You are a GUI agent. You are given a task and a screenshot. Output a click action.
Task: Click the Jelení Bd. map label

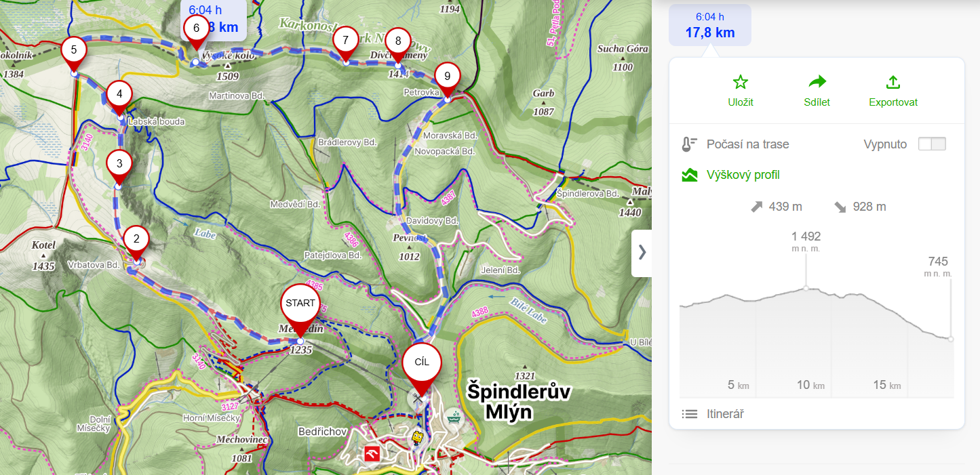[501, 270]
